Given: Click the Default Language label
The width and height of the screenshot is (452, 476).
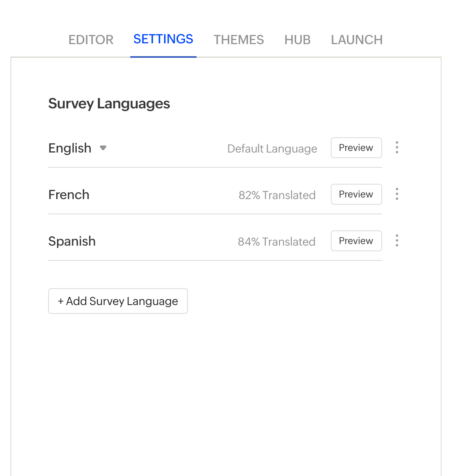Looking at the screenshot, I should (272, 148).
